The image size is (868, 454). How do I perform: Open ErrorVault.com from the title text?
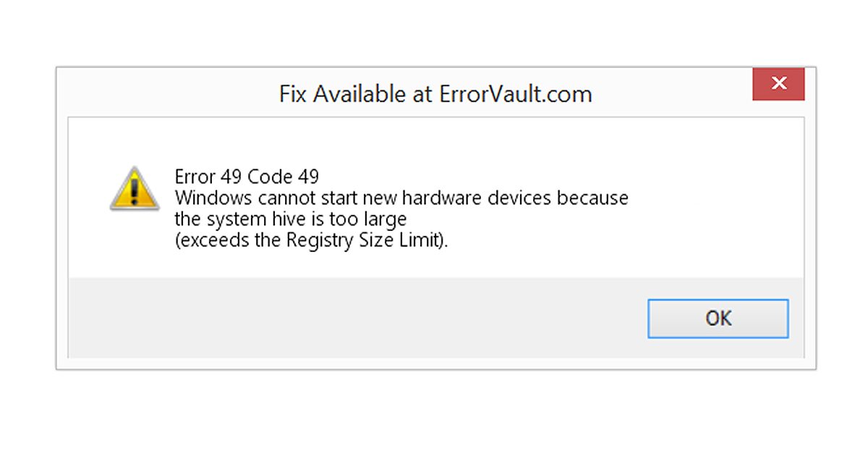(515, 94)
